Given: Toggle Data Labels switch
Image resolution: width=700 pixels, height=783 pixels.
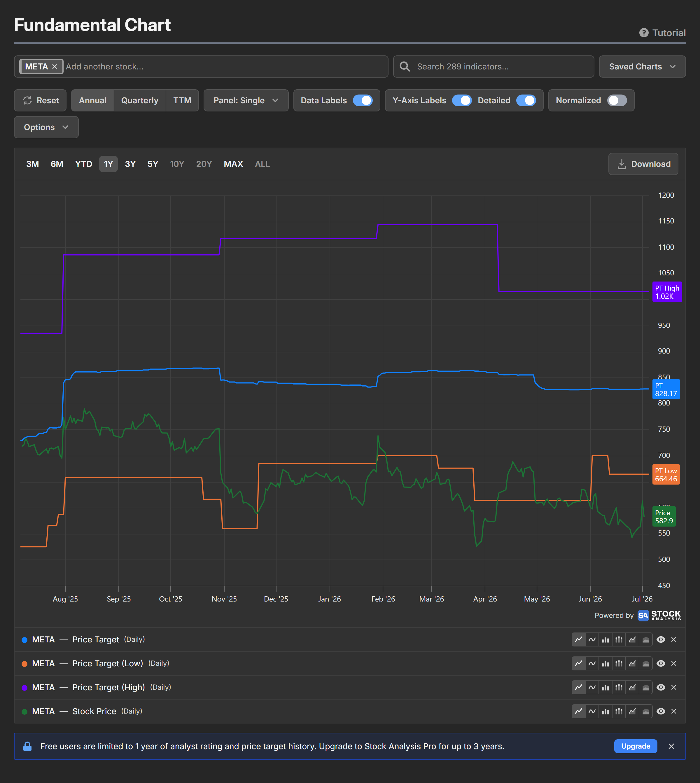Looking at the screenshot, I should (x=363, y=100).
